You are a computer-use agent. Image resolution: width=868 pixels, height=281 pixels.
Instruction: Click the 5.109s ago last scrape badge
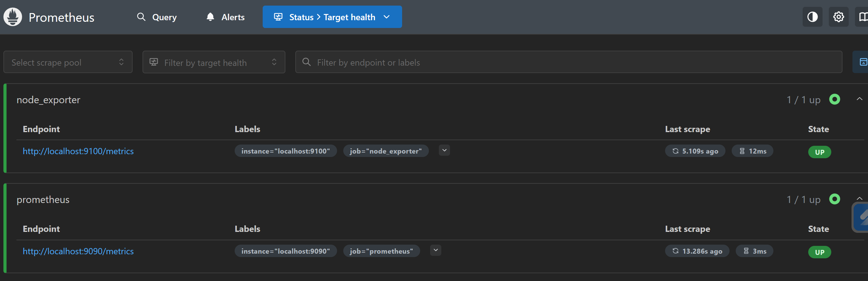point(695,151)
